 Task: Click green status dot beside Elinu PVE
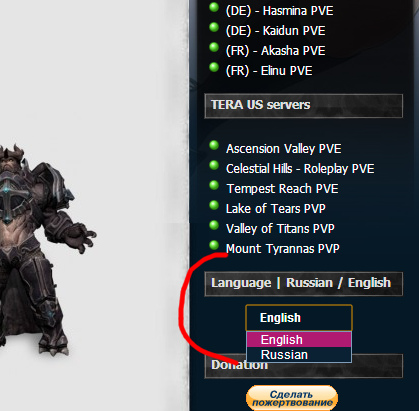(214, 67)
